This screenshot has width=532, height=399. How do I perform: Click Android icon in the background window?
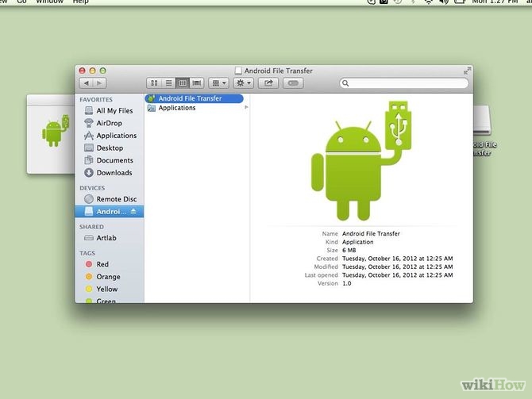pyautogui.click(x=56, y=132)
